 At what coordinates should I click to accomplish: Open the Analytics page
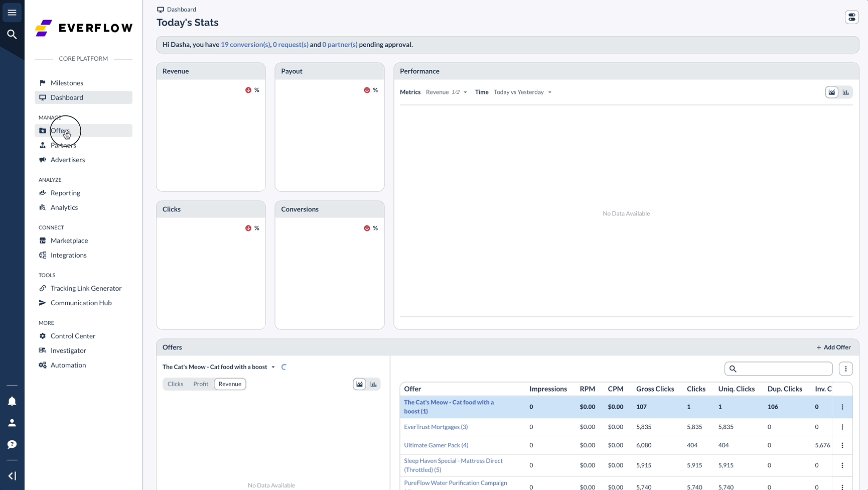click(83, 207)
